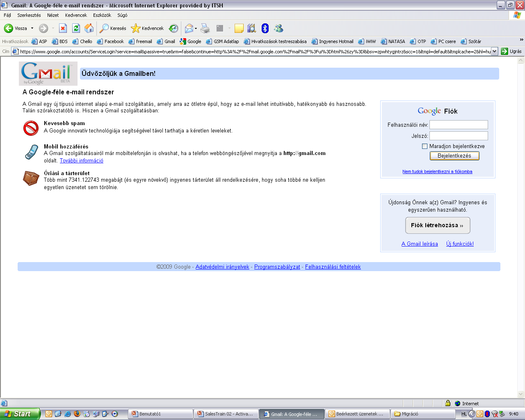Open the address bar URL dropdown
This screenshot has width=525, height=420.
pos(494,51)
